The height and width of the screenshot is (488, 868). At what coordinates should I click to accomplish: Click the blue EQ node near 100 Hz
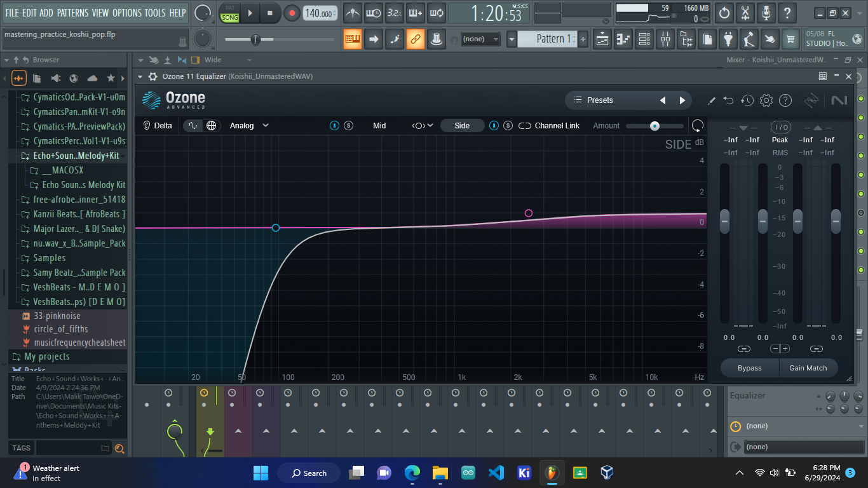276,227
